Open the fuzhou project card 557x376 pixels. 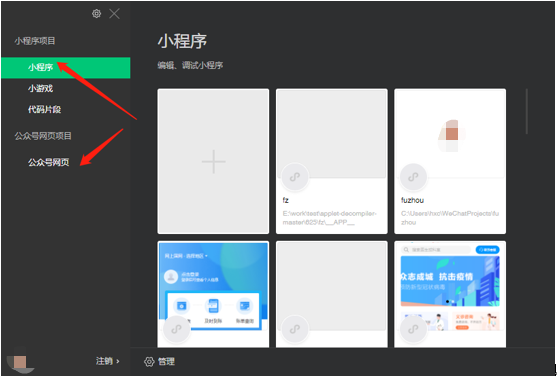click(450, 161)
